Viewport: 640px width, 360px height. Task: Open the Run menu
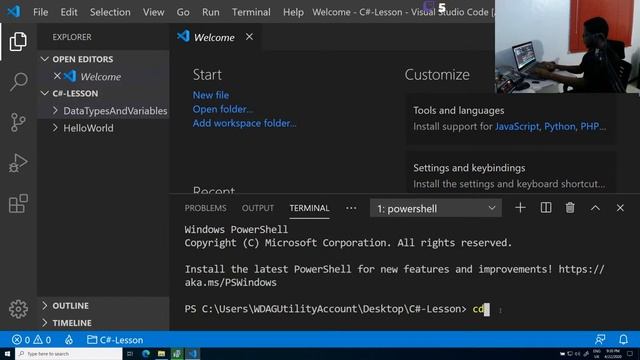[x=211, y=12]
